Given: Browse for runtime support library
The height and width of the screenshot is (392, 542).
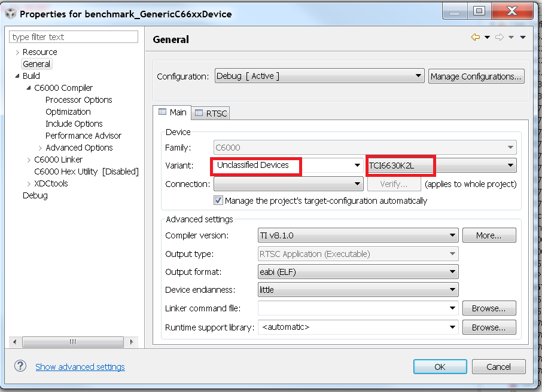Looking at the screenshot, I should click(x=489, y=327).
